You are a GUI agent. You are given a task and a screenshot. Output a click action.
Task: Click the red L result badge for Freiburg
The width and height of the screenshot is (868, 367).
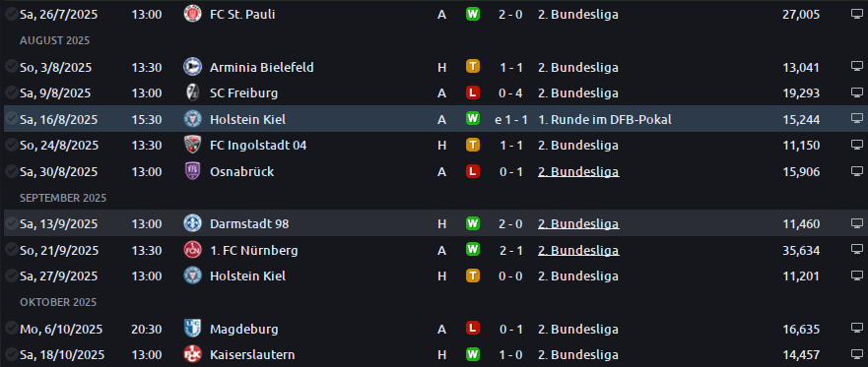[x=472, y=92]
